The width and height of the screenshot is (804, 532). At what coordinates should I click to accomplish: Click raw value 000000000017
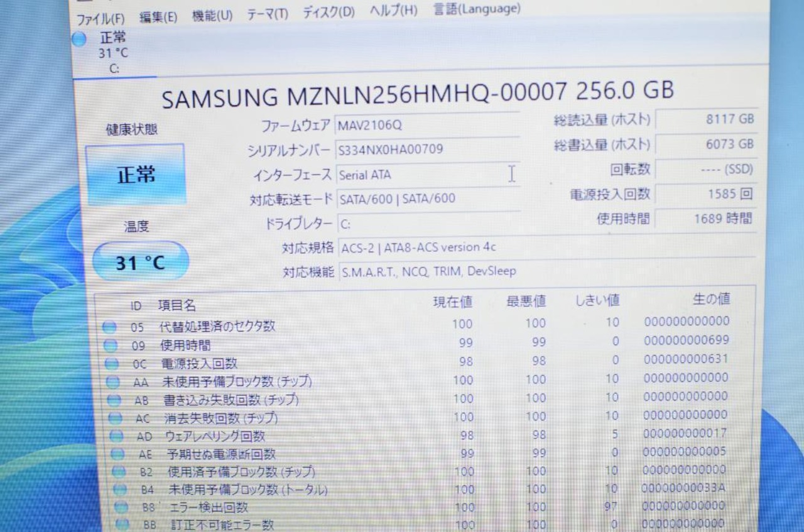tap(685, 433)
